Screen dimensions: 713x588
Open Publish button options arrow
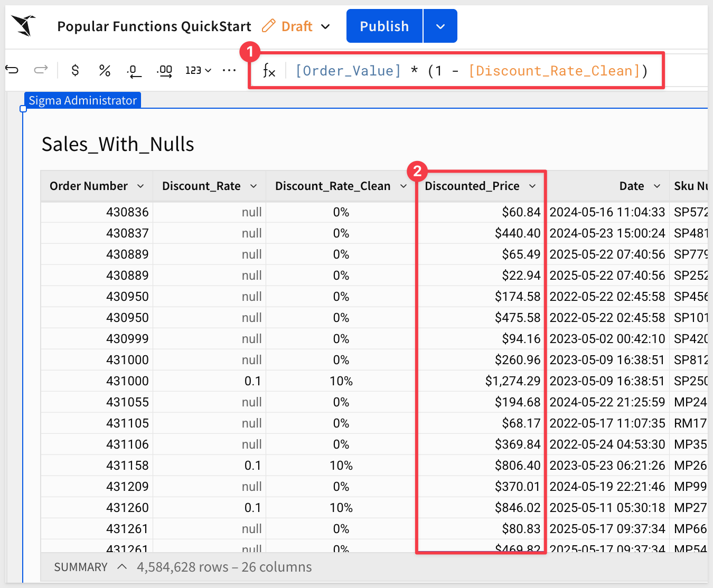point(440,26)
